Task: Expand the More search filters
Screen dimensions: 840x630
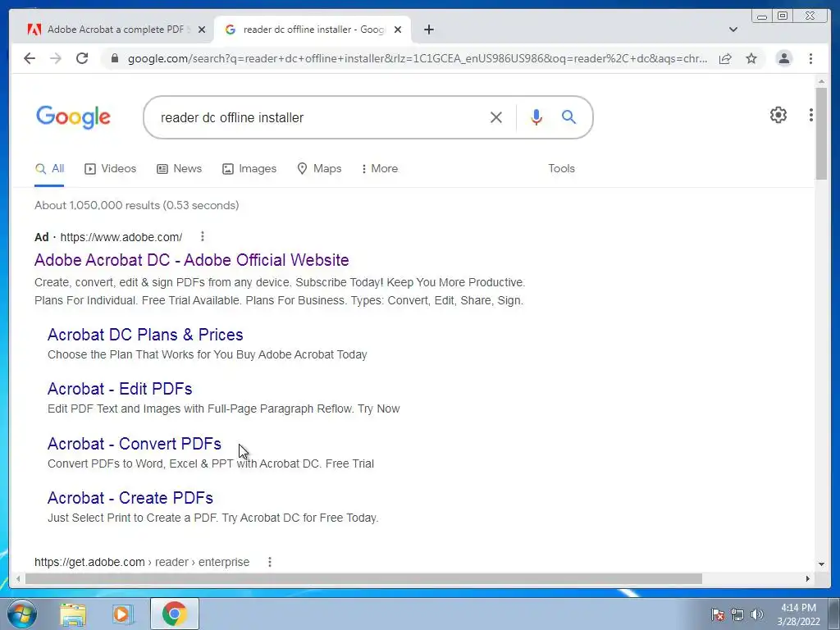Action: click(380, 169)
